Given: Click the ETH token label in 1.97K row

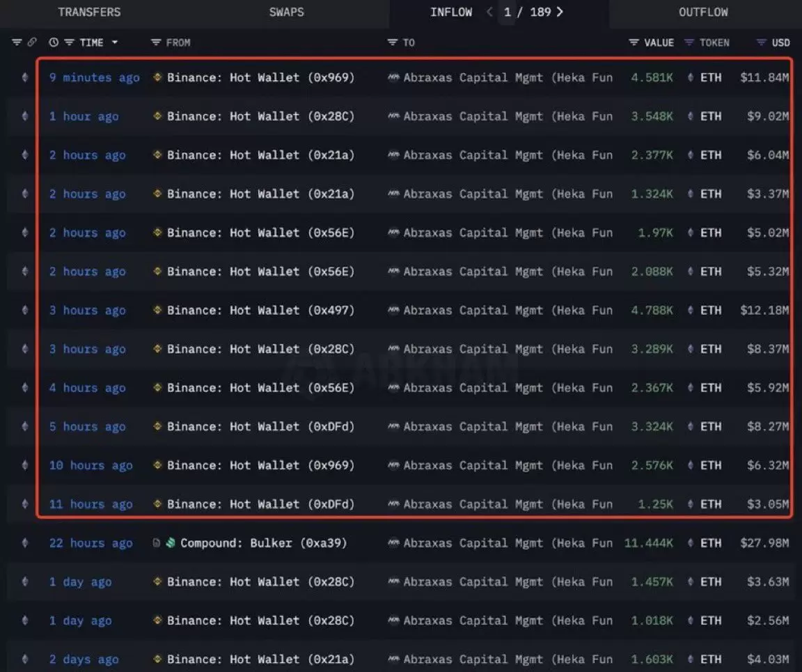Looking at the screenshot, I should pos(711,233).
